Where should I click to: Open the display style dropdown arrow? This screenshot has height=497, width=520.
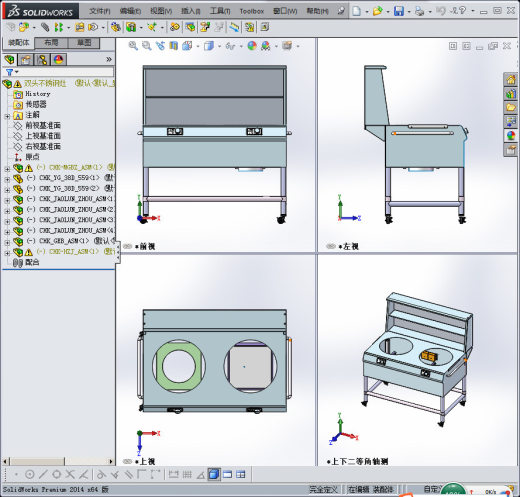(x=219, y=46)
